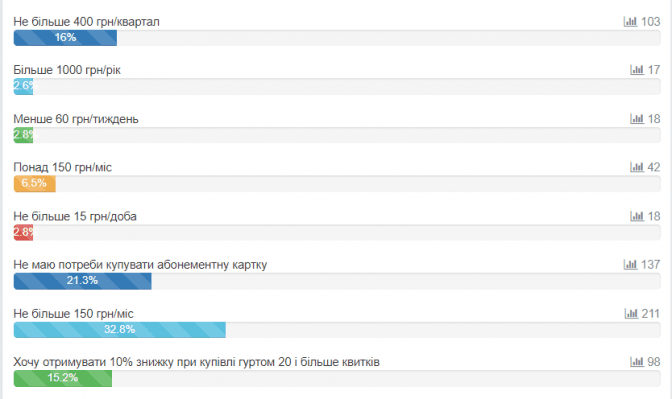Click chart icon for Менше 60 грн/тиждень

tap(637, 118)
